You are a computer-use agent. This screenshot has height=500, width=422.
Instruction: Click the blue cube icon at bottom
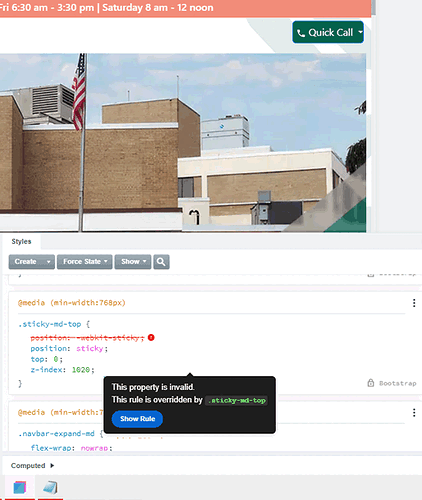(x=19, y=488)
